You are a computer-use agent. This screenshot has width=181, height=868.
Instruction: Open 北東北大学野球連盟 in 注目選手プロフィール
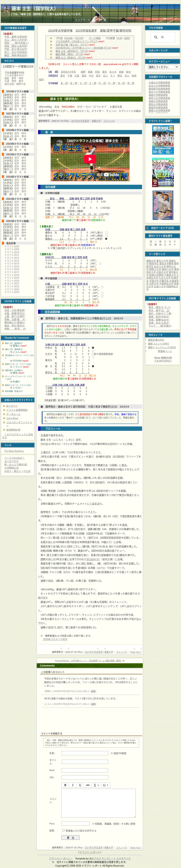pos(159,83)
